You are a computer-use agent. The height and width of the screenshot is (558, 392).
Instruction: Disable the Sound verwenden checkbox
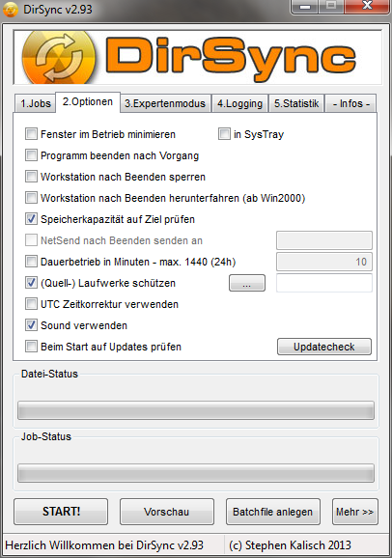[x=31, y=325]
